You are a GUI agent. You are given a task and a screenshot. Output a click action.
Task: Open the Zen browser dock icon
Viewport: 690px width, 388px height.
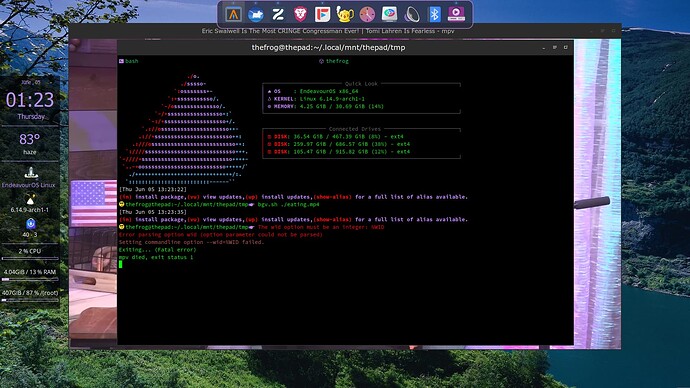[x=278, y=14]
